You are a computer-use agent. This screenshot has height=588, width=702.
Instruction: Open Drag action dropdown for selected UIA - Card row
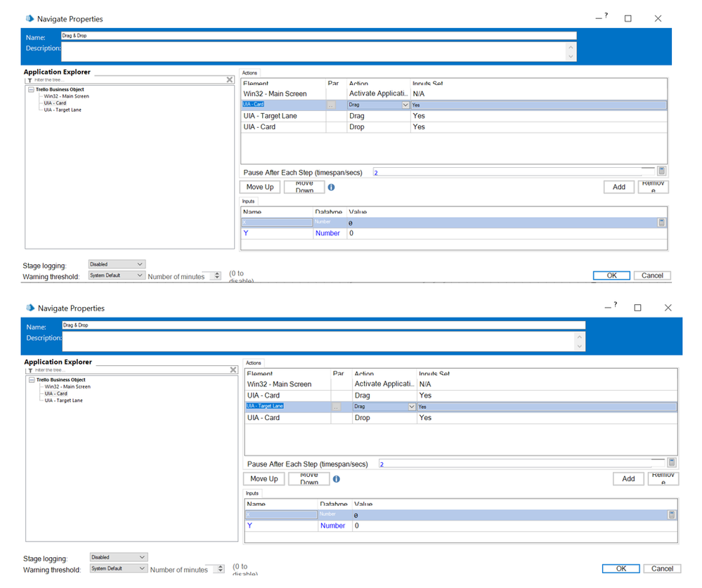(405, 105)
